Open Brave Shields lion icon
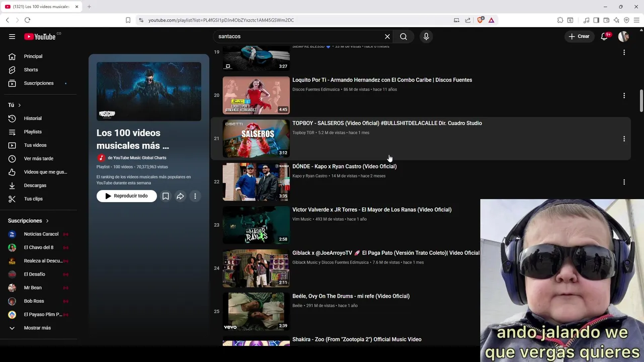This screenshot has height=362, width=644. point(480,20)
